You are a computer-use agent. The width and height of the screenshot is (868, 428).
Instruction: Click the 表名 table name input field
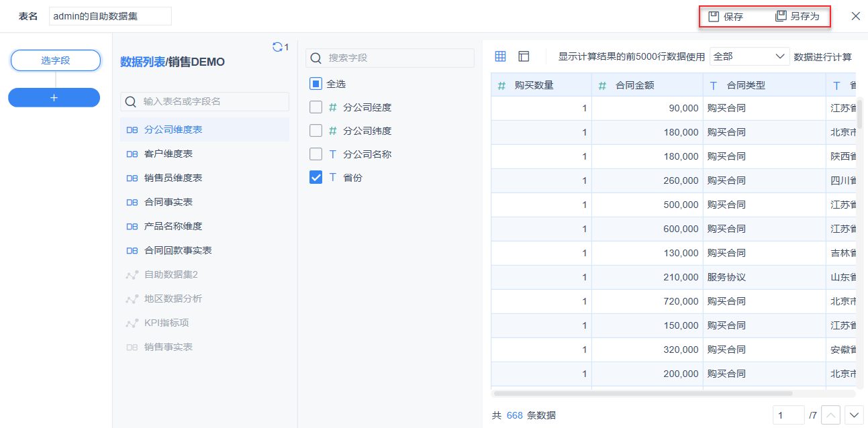pyautogui.click(x=110, y=16)
